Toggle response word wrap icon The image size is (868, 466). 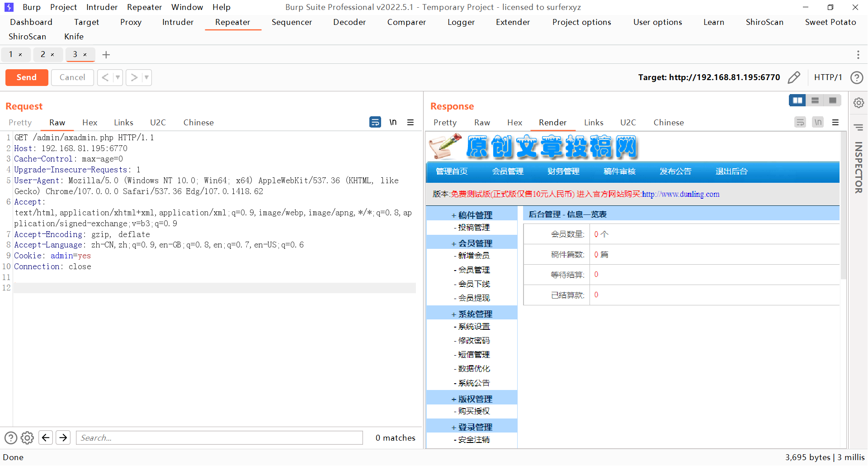(x=800, y=122)
